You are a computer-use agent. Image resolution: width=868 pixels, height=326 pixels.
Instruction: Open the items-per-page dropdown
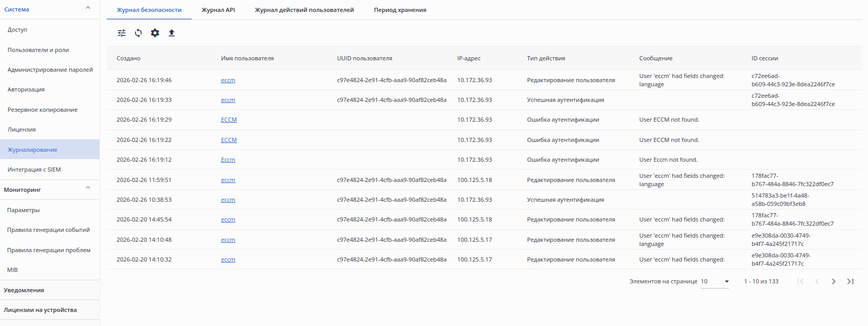coord(714,281)
